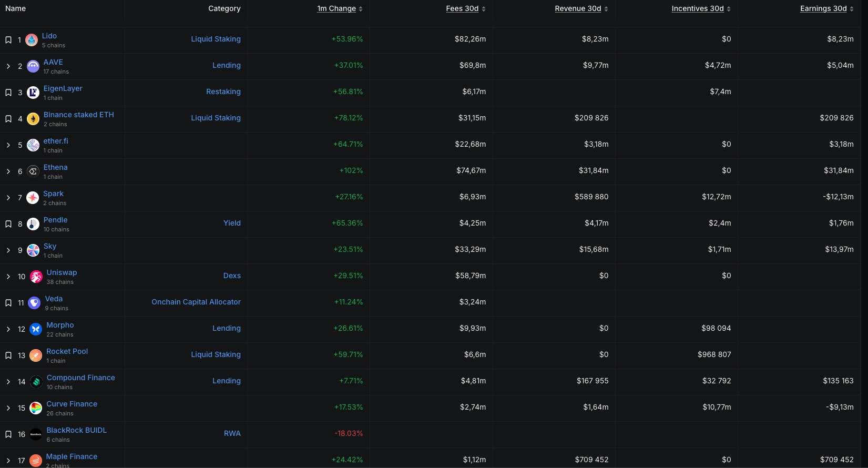
Task: Click the Name column header
Action: coord(15,8)
